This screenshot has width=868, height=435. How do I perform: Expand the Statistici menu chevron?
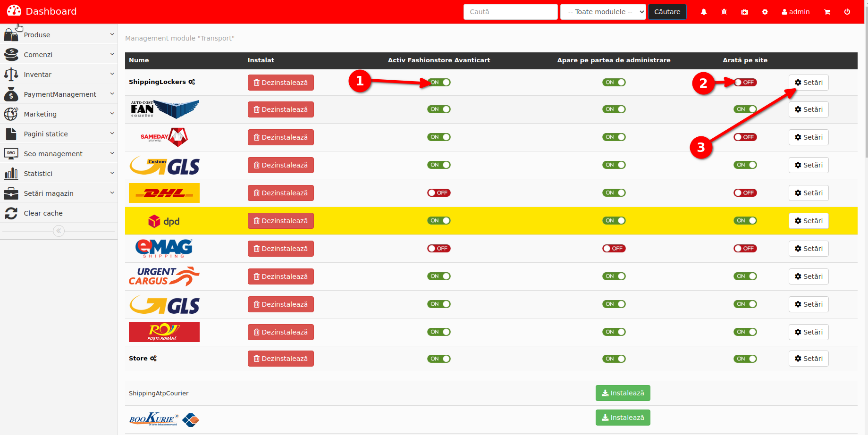click(112, 173)
